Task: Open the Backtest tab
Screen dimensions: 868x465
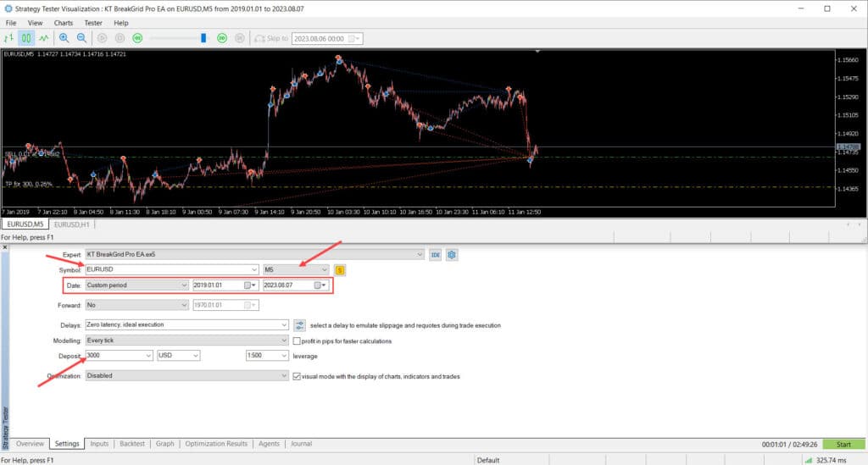Action: coord(132,444)
